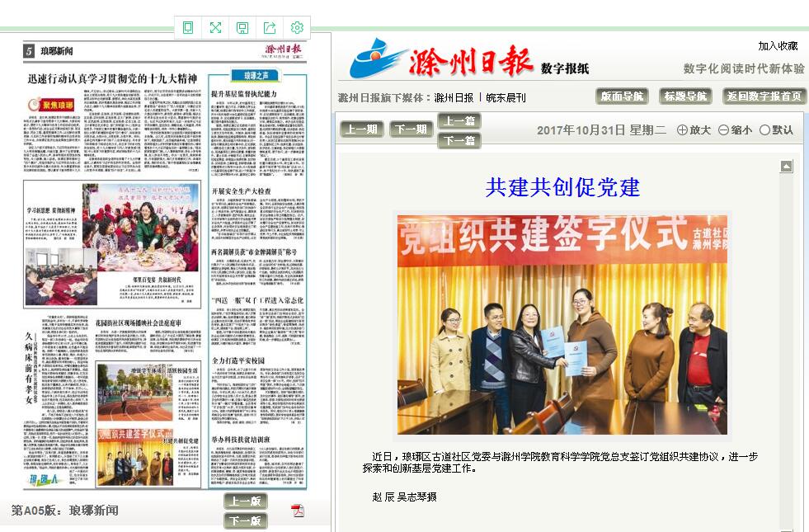The width and height of the screenshot is (809, 532).
Task: Click the date 2017年10月31日 星期二
Action: (x=601, y=130)
